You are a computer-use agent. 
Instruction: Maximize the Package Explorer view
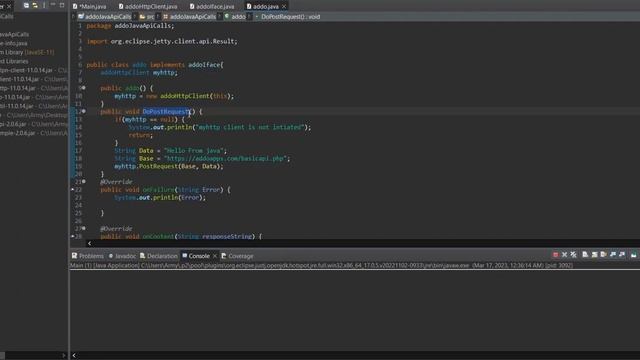click(x=62, y=5)
